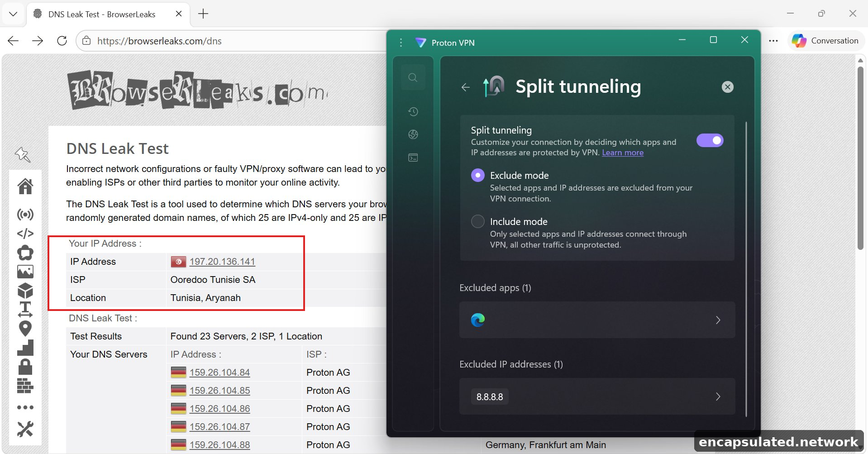Screen dimensions: 868x454
Task: Open JavaScript test code icon
Action: pyautogui.click(x=25, y=234)
